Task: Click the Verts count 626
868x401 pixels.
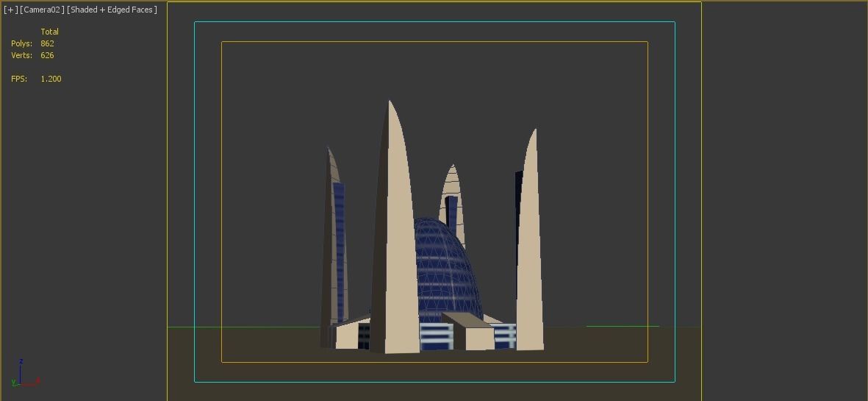Action: [x=47, y=55]
